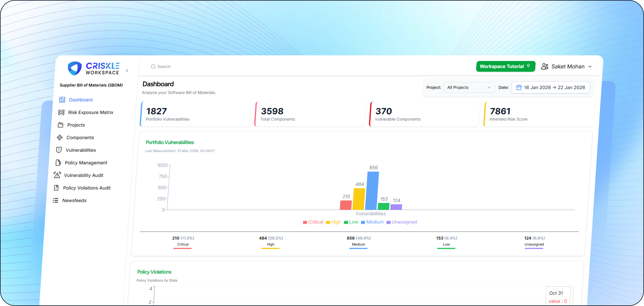Expand the Saket Mohan user menu

pos(567,66)
